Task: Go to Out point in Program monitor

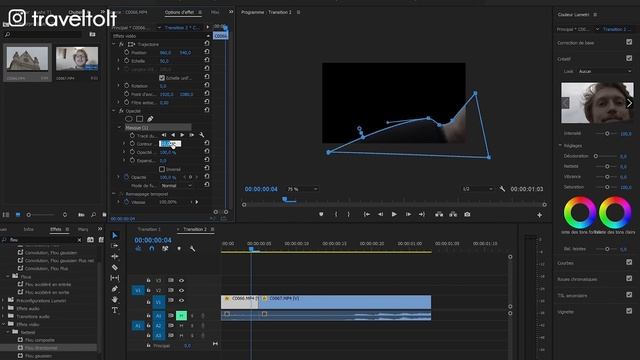Action: [422, 214]
